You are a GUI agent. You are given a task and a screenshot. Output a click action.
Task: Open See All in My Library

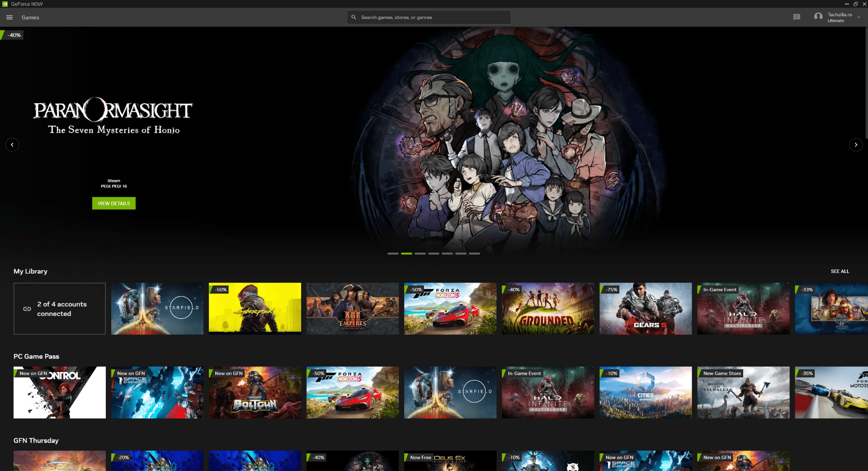click(840, 271)
